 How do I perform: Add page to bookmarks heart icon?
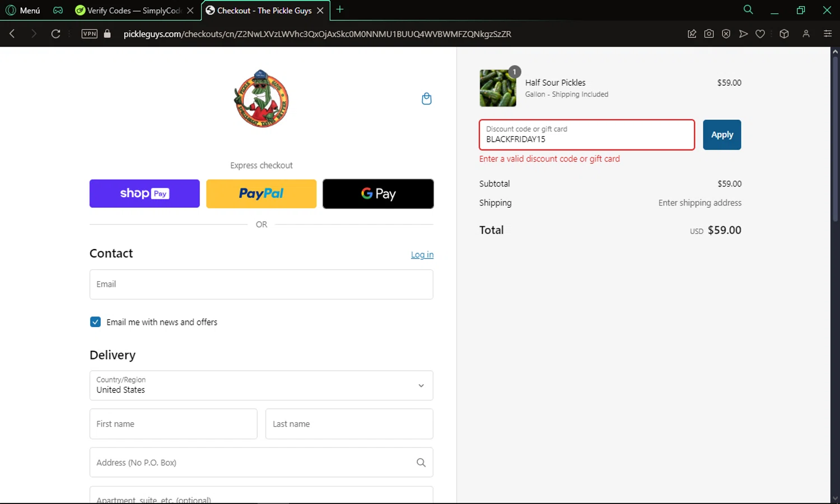point(760,34)
